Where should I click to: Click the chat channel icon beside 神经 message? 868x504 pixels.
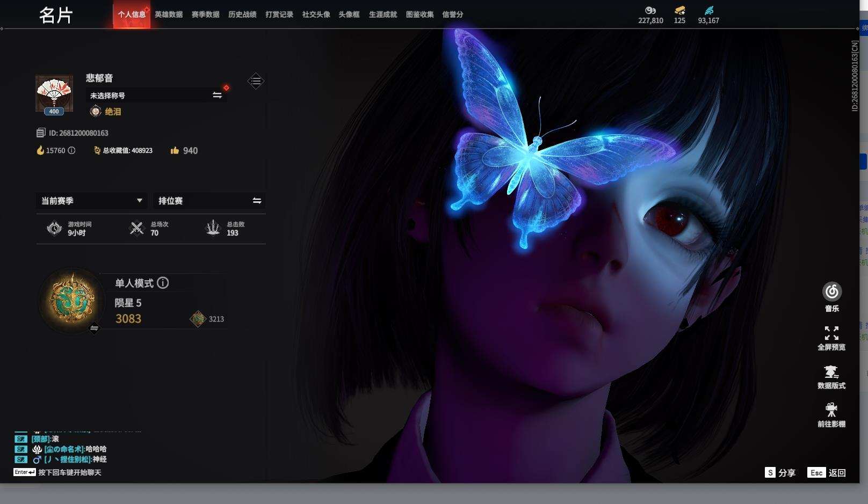tap(20, 459)
